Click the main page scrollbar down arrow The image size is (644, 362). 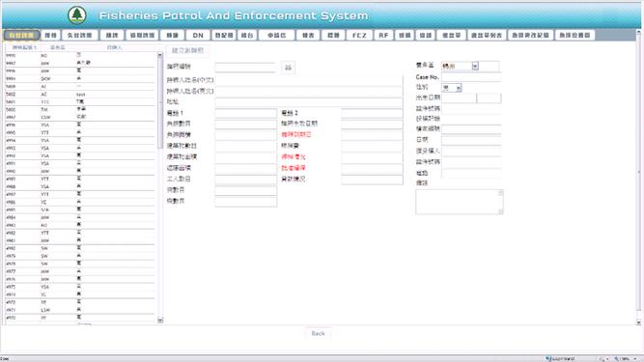coord(638,322)
